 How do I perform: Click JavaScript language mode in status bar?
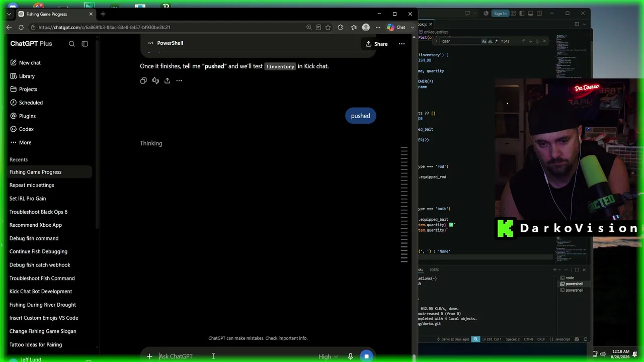click(x=563, y=339)
